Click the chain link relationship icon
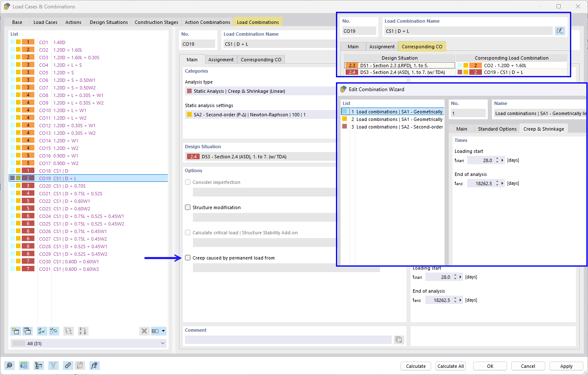 click(x=68, y=365)
